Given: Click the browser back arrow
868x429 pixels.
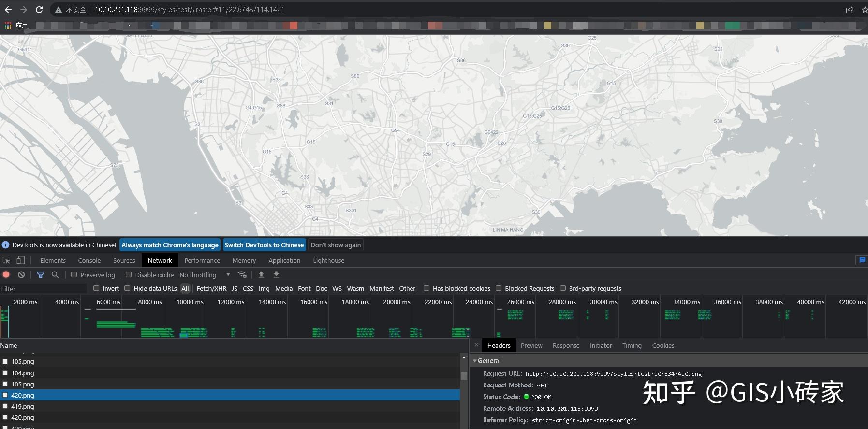Looking at the screenshot, I should click(x=8, y=10).
